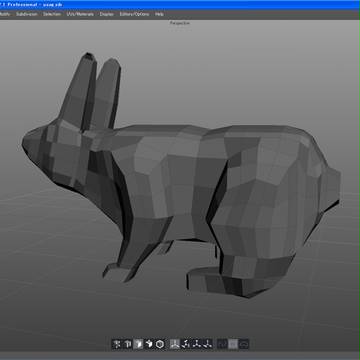Select the hexagon multi-select mode icon
Screen dimensions: 360x360
[160, 344]
